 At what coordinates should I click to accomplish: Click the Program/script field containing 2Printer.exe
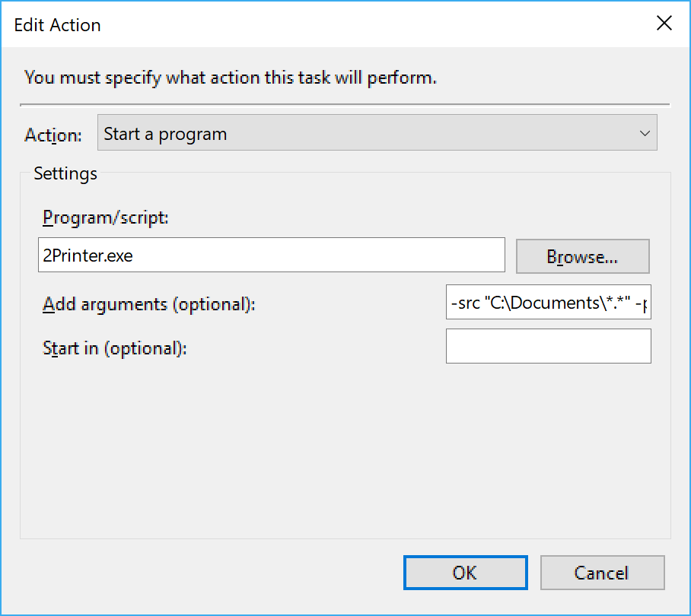point(271,256)
